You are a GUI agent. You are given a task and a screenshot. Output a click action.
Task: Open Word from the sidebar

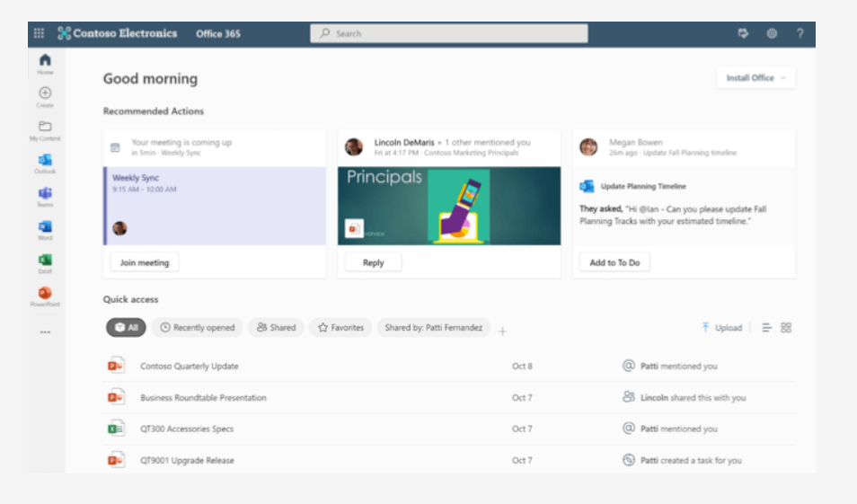coord(45,230)
